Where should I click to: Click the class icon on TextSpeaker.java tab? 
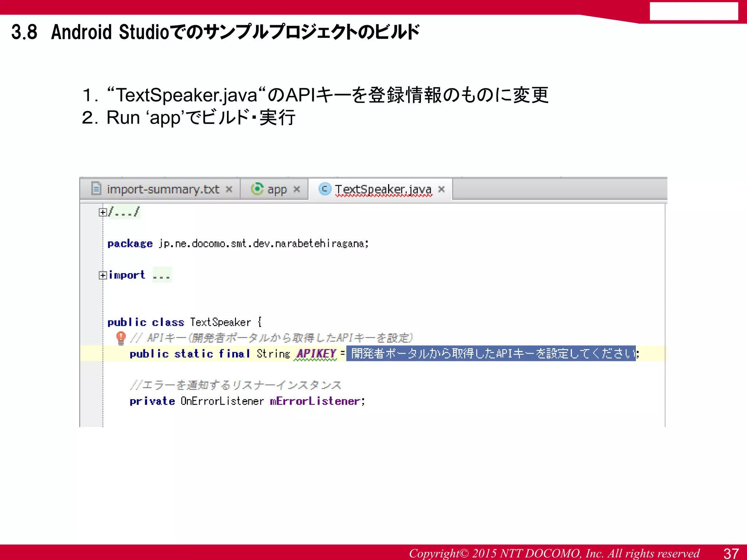(325, 189)
